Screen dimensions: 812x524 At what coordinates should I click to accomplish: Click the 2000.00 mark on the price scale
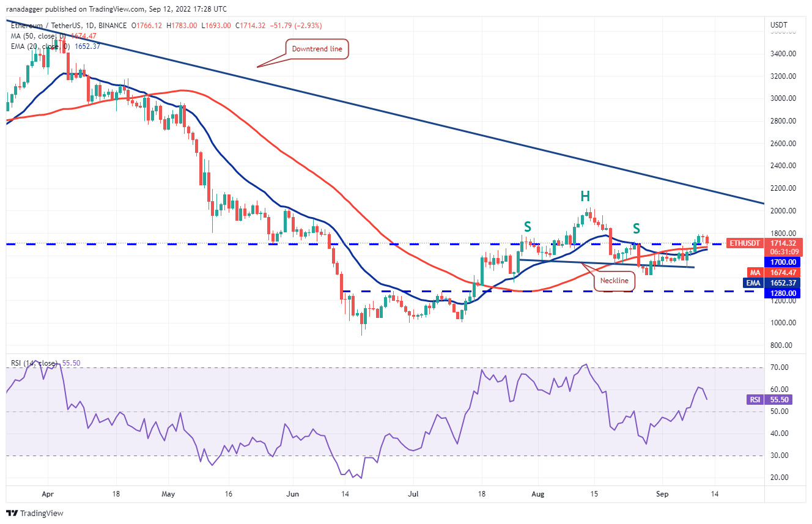pos(783,211)
